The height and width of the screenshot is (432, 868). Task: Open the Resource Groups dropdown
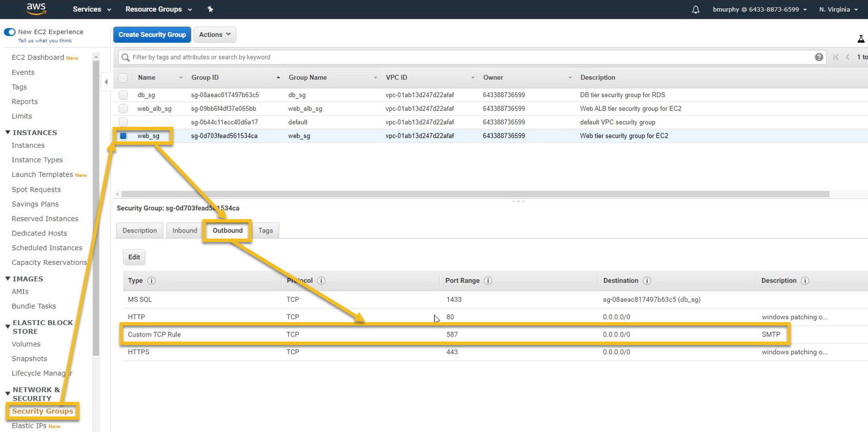[158, 9]
